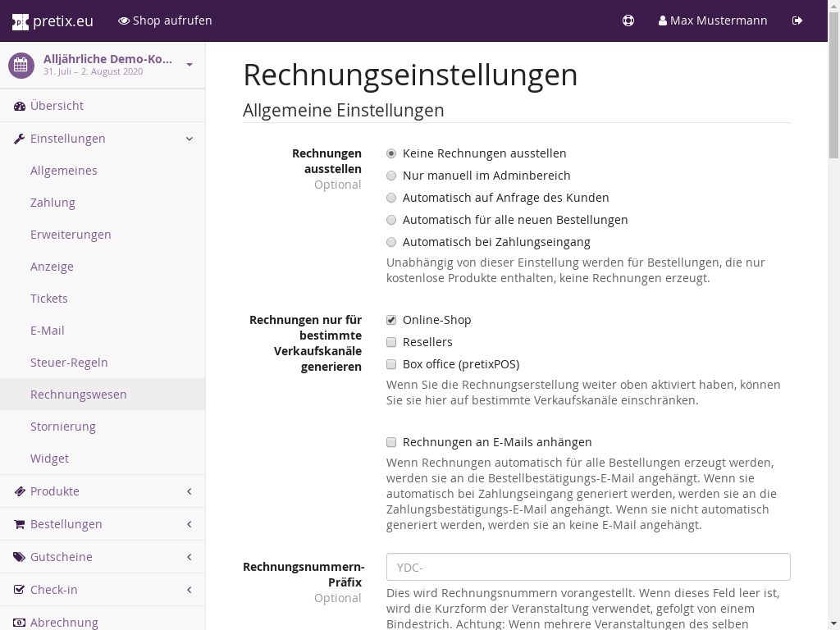The width and height of the screenshot is (840, 630).
Task: Click the pretix.eu logo icon
Action: tap(21, 21)
